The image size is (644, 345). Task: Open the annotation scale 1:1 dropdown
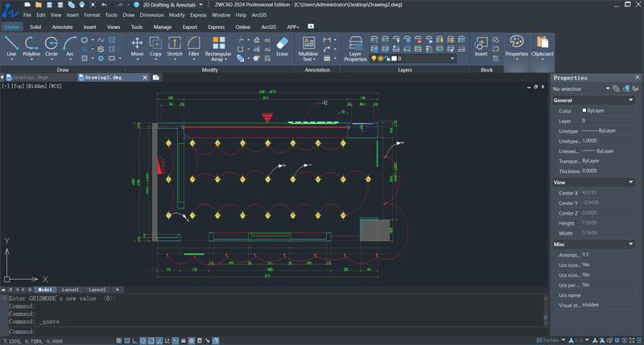coord(587,340)
